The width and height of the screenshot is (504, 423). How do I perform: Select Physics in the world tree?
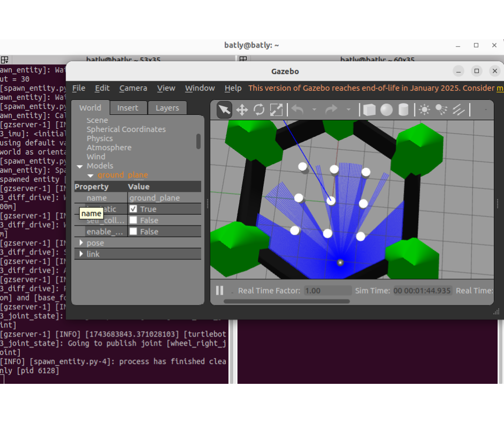click(100, 138)
